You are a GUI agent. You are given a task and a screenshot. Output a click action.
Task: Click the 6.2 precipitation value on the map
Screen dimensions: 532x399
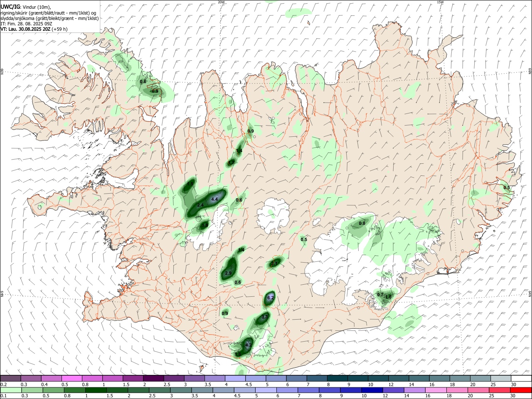pyautogui.click(x=271, y=298)
